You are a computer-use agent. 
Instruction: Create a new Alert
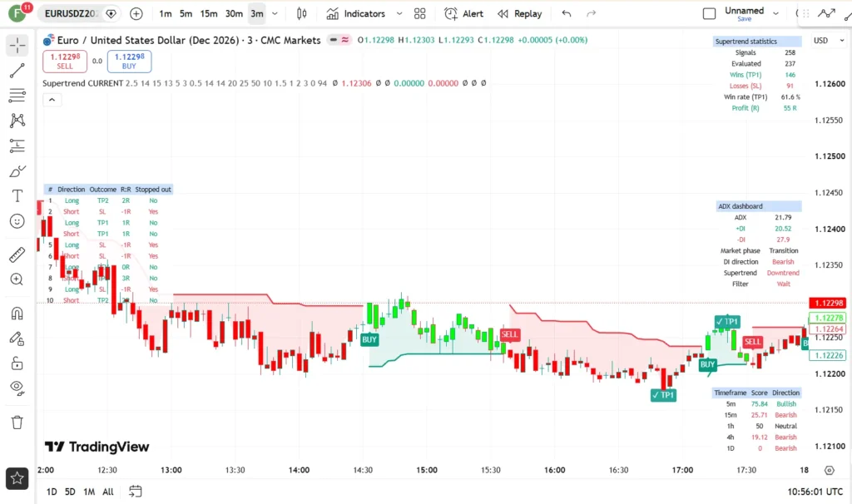(x=463, y=14)
